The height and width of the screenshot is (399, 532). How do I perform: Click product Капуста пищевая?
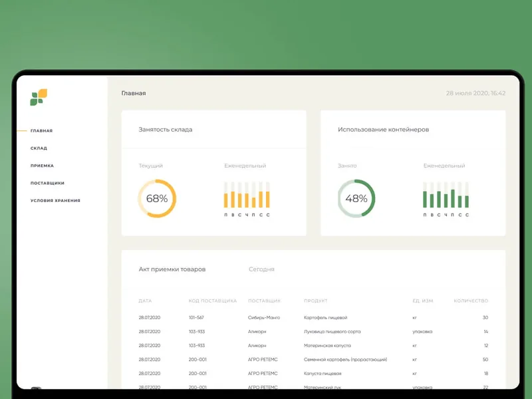(x=323, y=373)
